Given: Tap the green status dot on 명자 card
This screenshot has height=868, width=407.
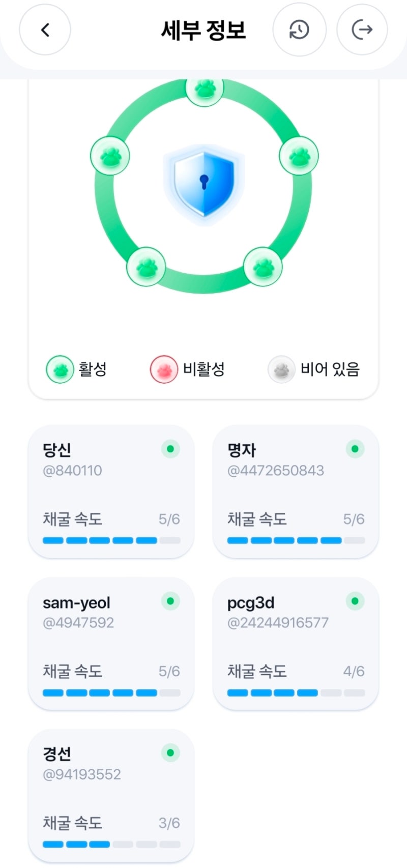Looking at the screenshot, I should point(355,449).
